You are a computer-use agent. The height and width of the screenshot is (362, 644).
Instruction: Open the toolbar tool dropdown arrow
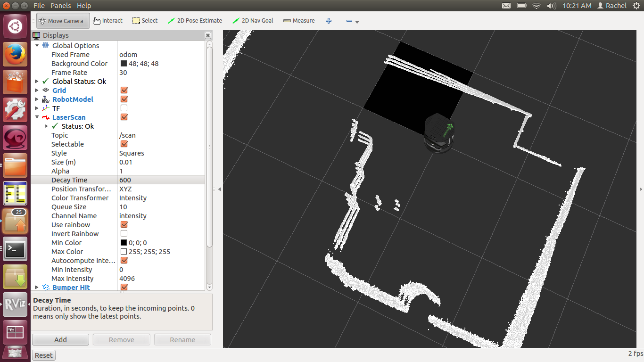point(357,22)
